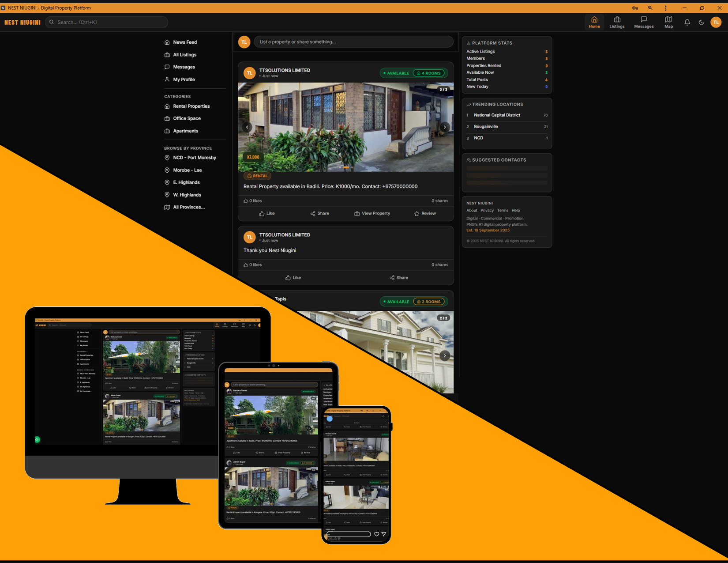This screenshot has width=728, height=563.
Task: Open the notifications bell
Action: 687,22
